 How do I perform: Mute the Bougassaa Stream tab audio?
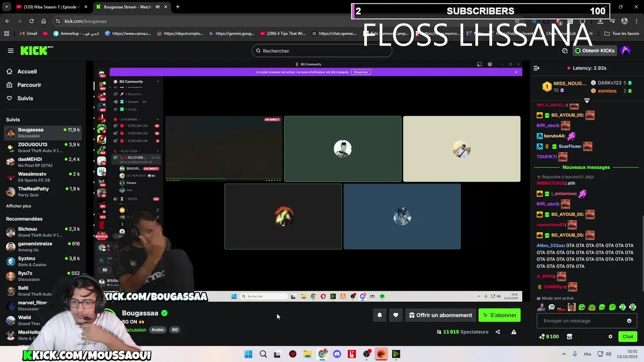157,7
